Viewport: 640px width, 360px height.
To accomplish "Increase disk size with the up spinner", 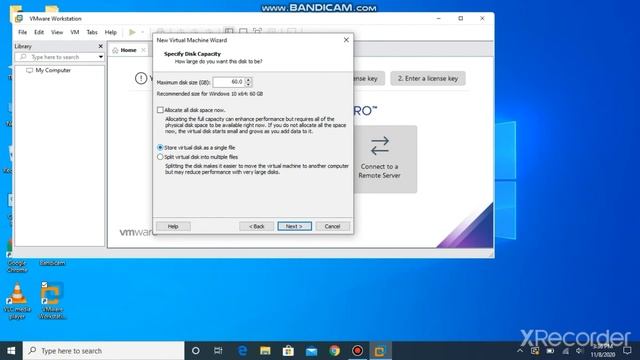I will (248, 80).
